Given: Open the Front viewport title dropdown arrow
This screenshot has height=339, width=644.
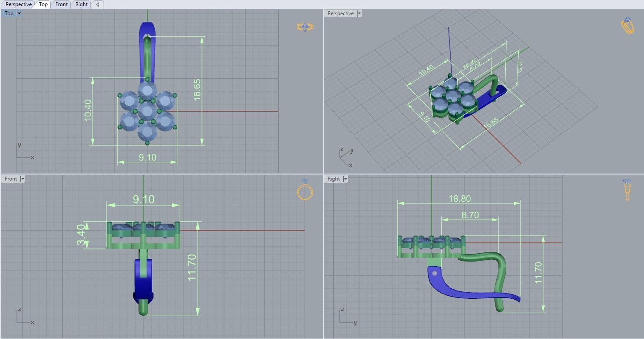Looking at the screenshot, I should pyautogui.click(x=23, y=179).
